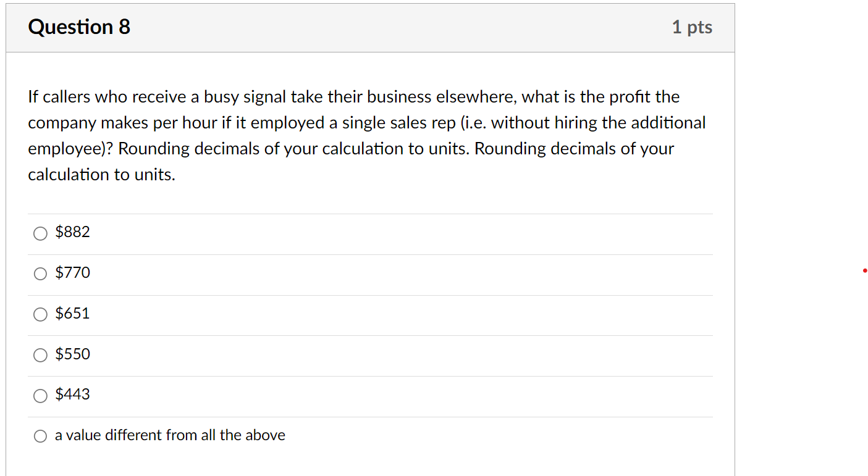Screen dimensions: 868x476
Task: Click the 'Question 8' heading
Action: (x=79, y=27)
